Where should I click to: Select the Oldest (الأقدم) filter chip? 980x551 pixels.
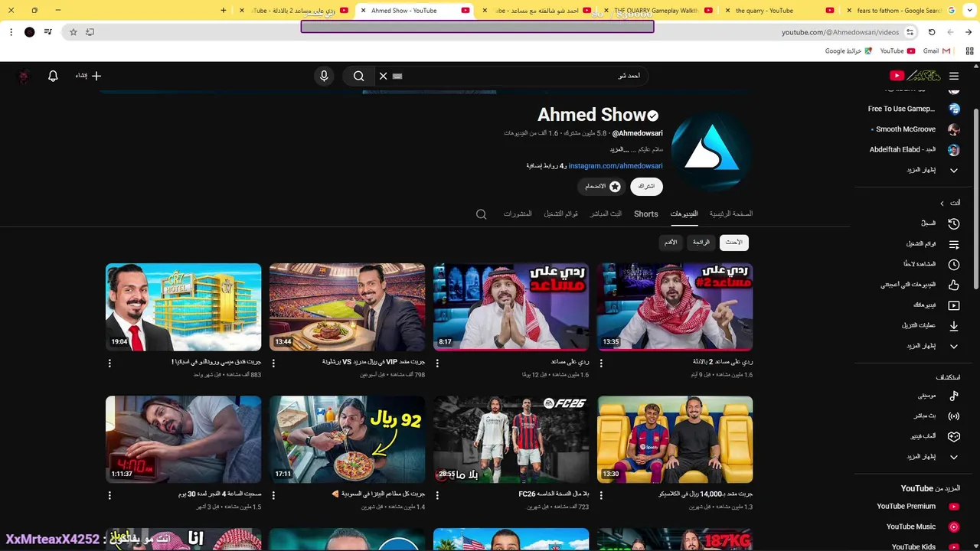(671, 243)
